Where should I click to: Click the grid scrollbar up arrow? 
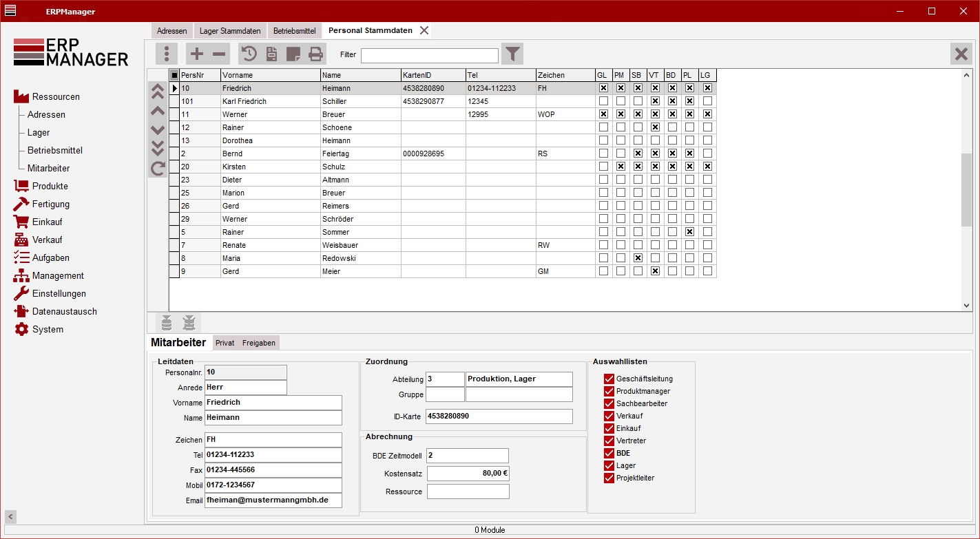click(966, 74)
